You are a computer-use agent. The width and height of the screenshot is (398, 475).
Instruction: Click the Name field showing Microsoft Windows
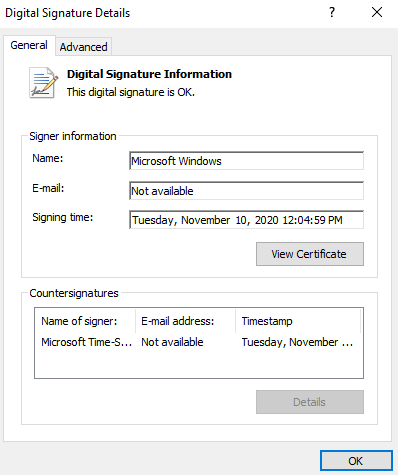pyautogui.click(x=246, y=161)
